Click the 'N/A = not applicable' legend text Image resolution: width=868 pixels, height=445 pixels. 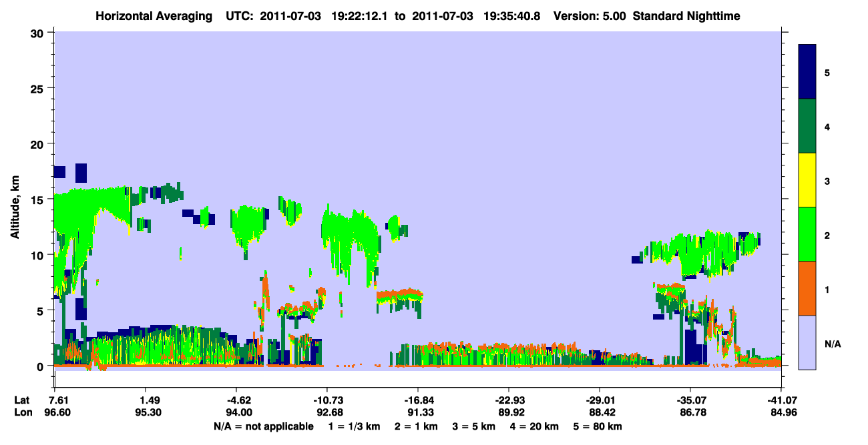pyautogui.click(x=263, y=426)
